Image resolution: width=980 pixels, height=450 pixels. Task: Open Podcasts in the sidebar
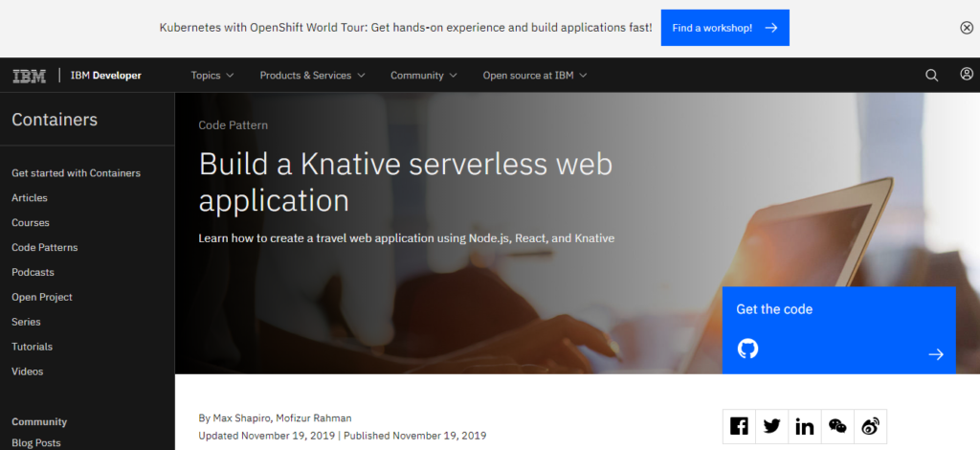click(33, 273)
